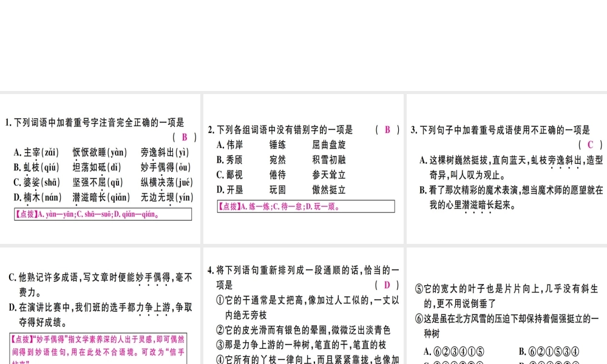Click the word 宛然 in question 2

[277, 160]
